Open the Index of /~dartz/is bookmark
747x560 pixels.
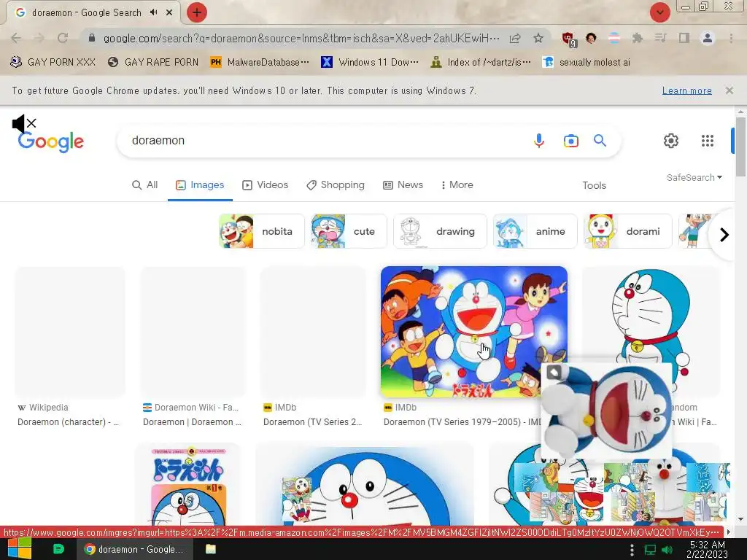(x=481, y=62)
